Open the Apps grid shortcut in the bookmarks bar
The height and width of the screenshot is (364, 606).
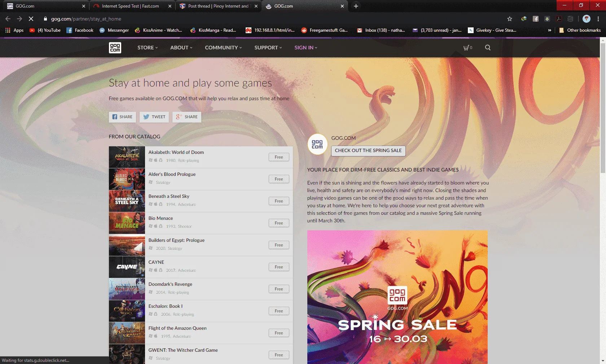point(14,30)
